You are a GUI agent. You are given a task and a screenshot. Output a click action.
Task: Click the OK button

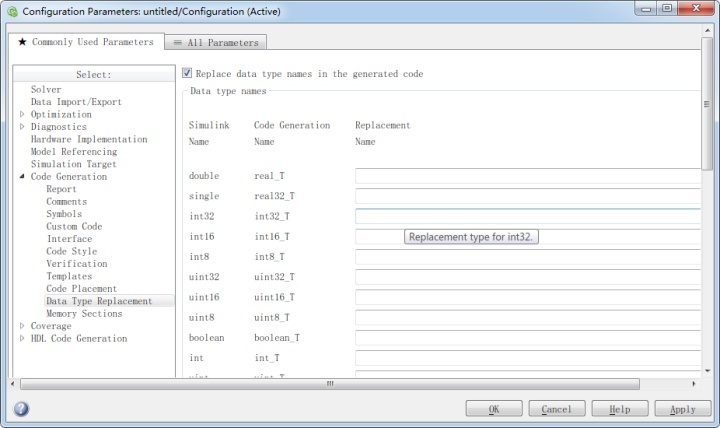[494, 409]
